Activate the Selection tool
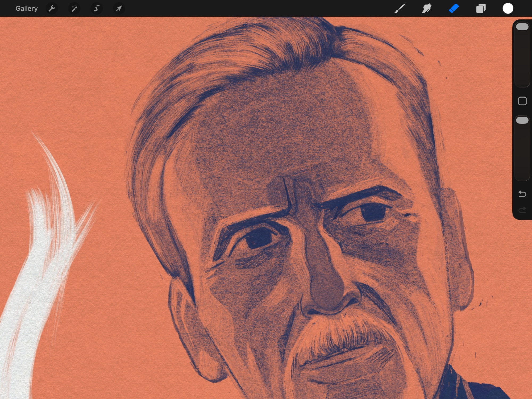This screenshot has height=399, width=532. (97, 9)
